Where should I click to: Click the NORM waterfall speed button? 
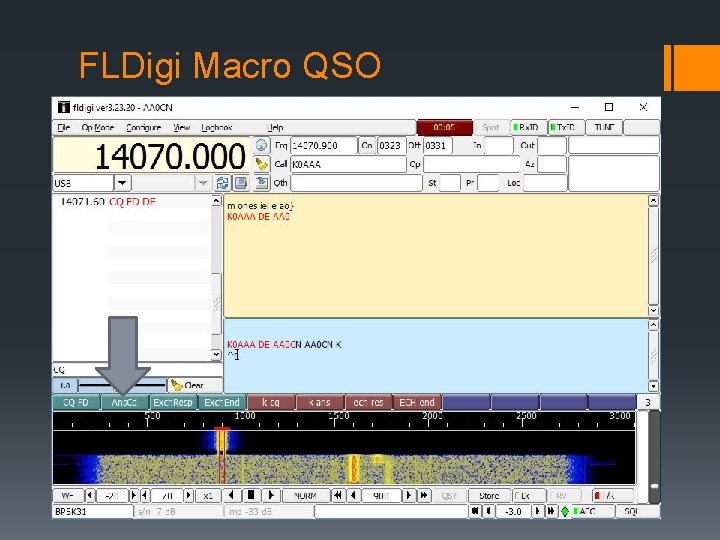[305, 495]
